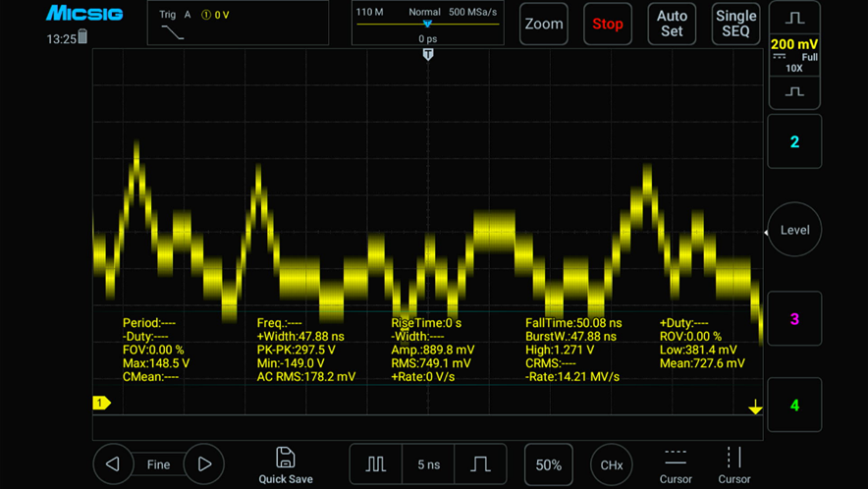Tap the horizontal Cursor icon
This screenshot has height=489, width=868.
676,459
